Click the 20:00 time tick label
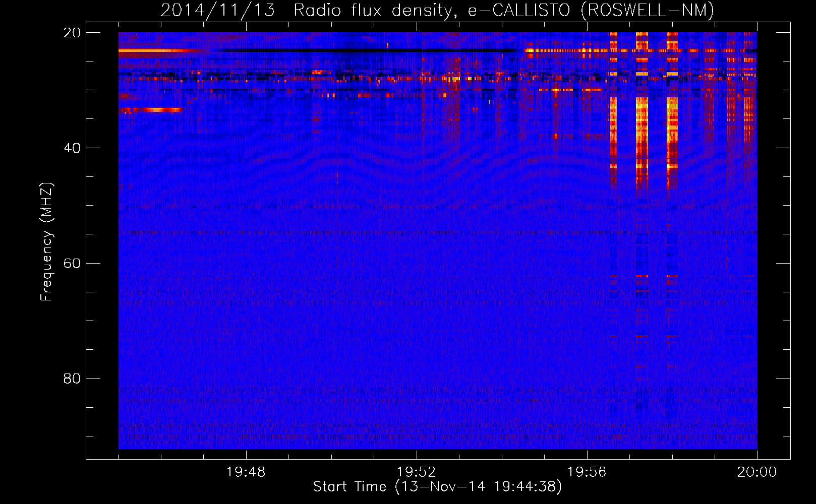The width and height of the screenshot is (816, 504). (x=757, y=472)
